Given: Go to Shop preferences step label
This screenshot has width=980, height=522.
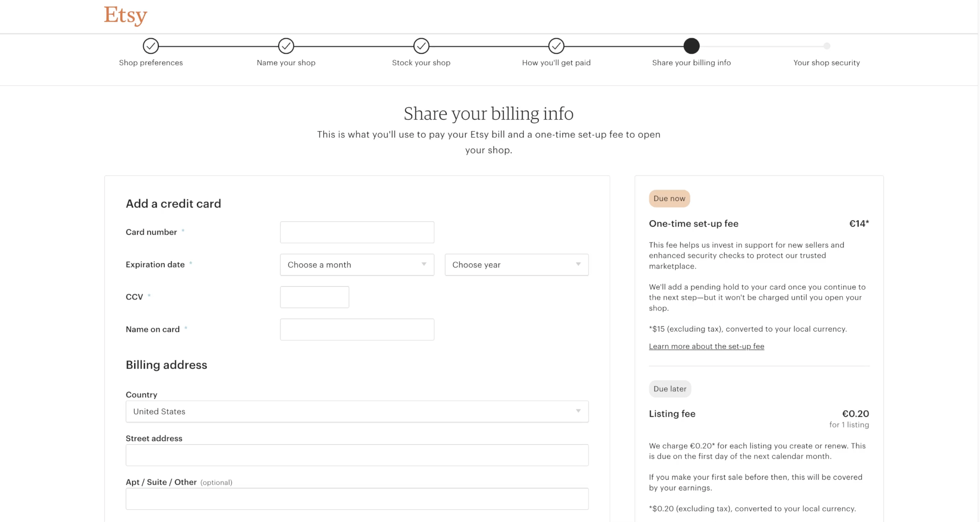Looking at the screenshot, I should click(x=151, y=63).
